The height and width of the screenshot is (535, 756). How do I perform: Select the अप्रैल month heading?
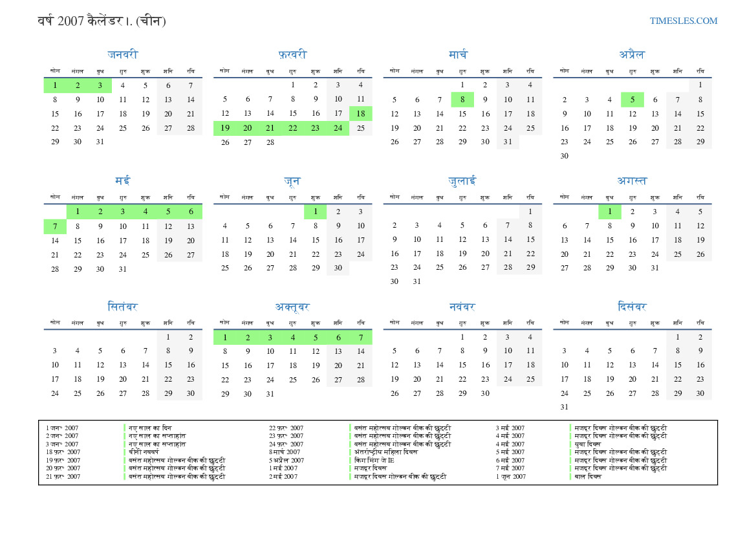632,54
